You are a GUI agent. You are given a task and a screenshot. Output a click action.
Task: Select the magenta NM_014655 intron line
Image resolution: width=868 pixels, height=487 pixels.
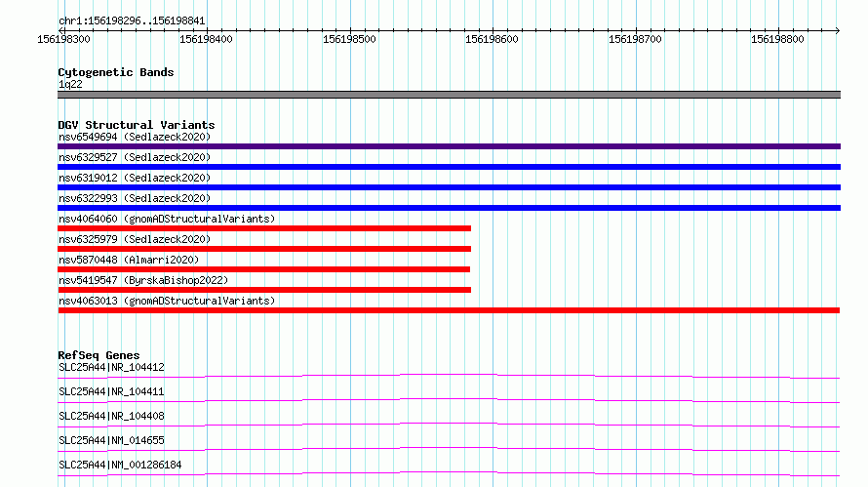pyautogui.click(x=449, y=449)
